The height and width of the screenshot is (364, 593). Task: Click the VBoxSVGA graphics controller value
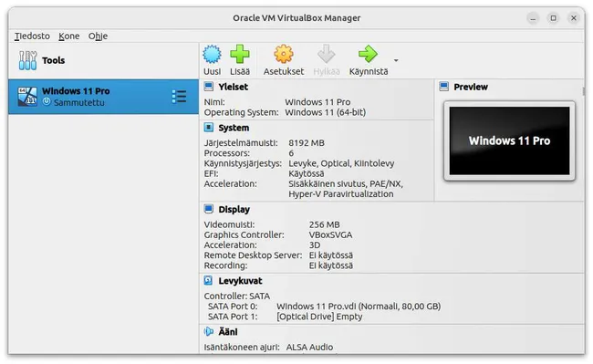[330, 234]
